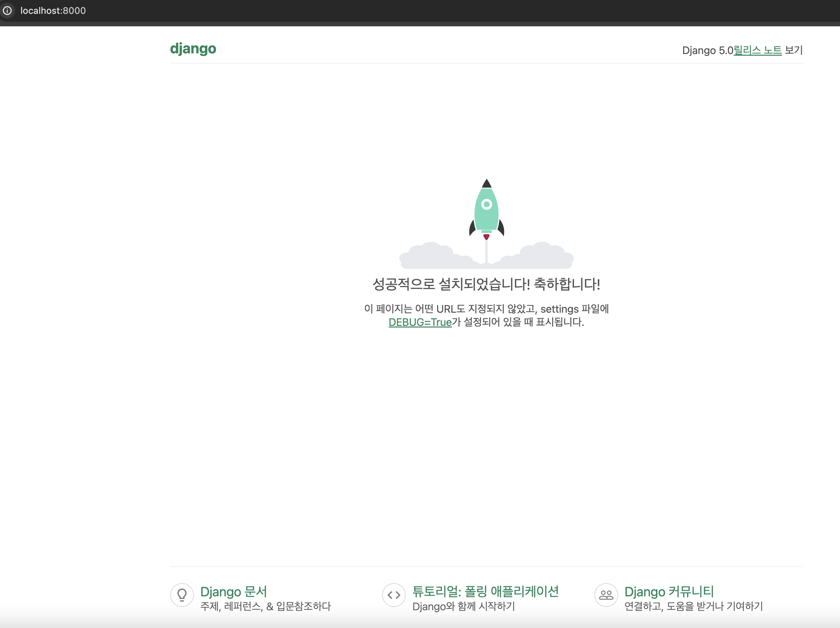Click the site information icon in address bar
Screen dimensions: 840x628
[7, 11]
